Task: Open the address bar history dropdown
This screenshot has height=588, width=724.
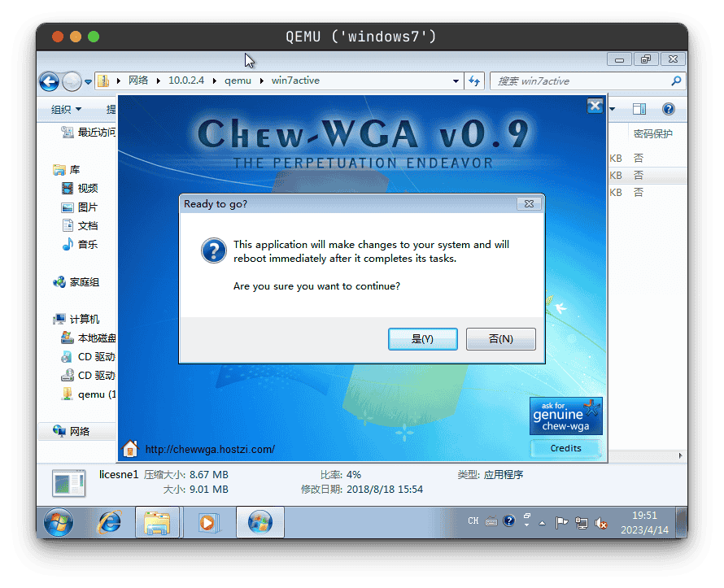Action: pyautogui.click(x=456, y=81)
